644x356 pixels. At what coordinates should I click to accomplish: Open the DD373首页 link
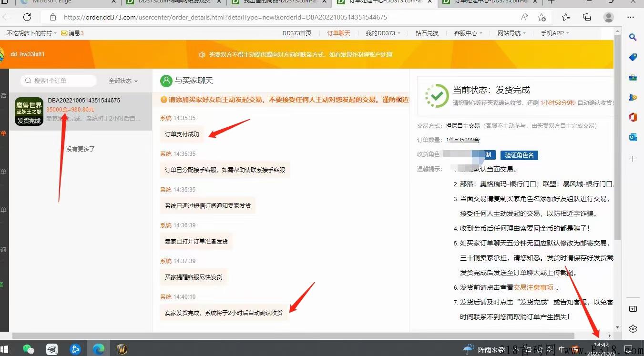pyautogui.click(x=297, y=33)
